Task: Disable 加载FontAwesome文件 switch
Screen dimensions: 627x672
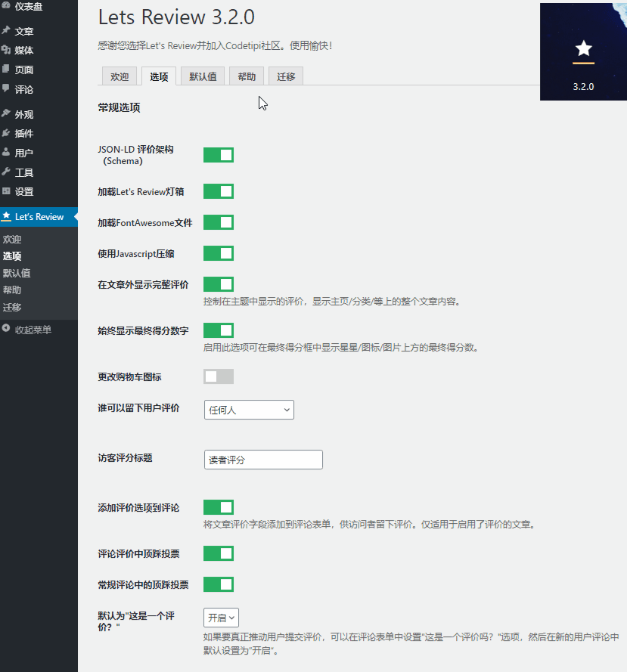Action: coord(219,222)
